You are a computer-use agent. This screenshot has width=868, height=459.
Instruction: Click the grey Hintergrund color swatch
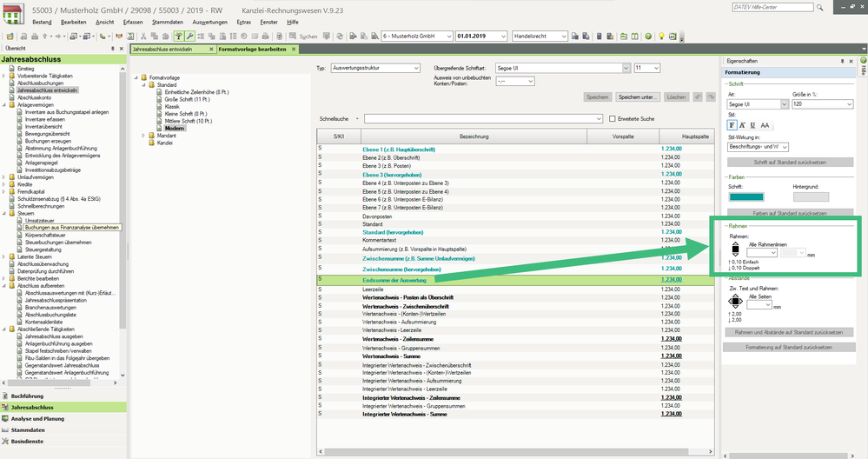811,196
